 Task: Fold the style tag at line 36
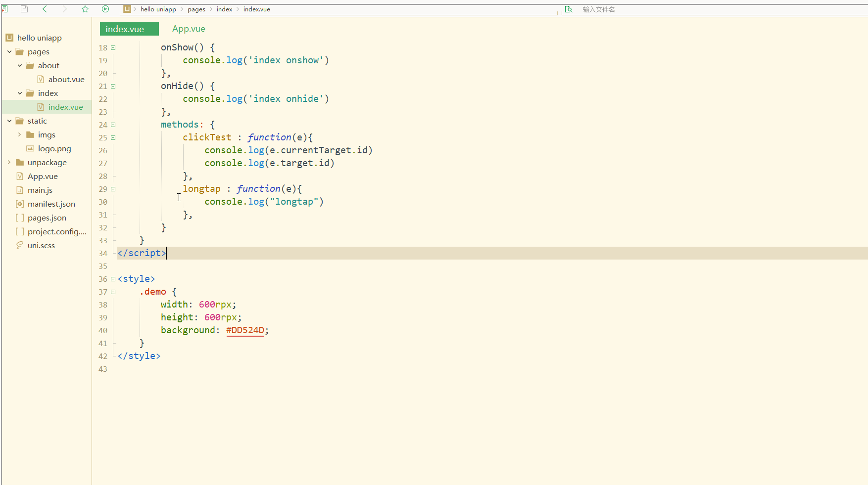[x=113, y=279]
